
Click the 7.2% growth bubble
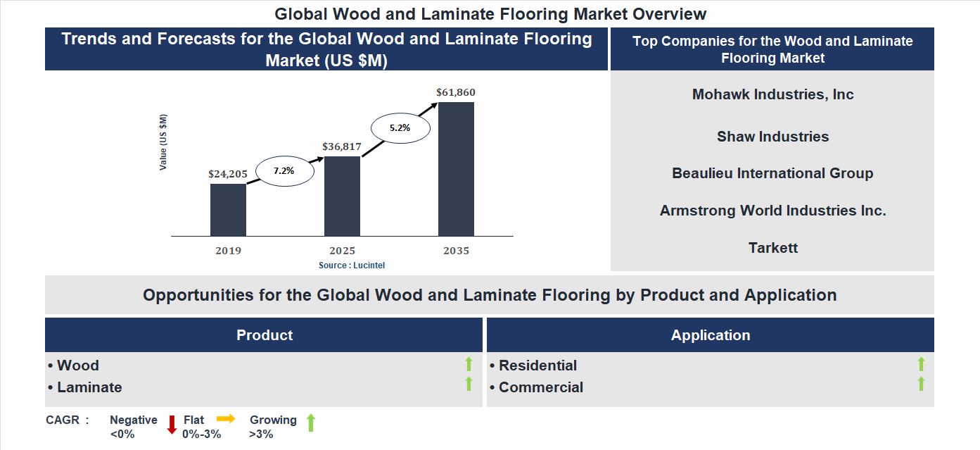(284, 170)
